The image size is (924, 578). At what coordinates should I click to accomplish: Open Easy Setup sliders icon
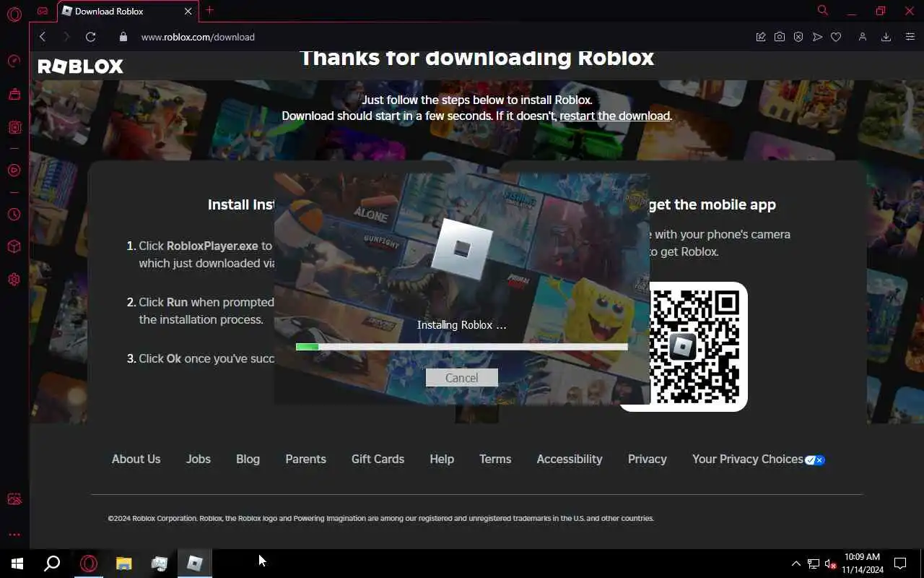[x=910, y=37]
